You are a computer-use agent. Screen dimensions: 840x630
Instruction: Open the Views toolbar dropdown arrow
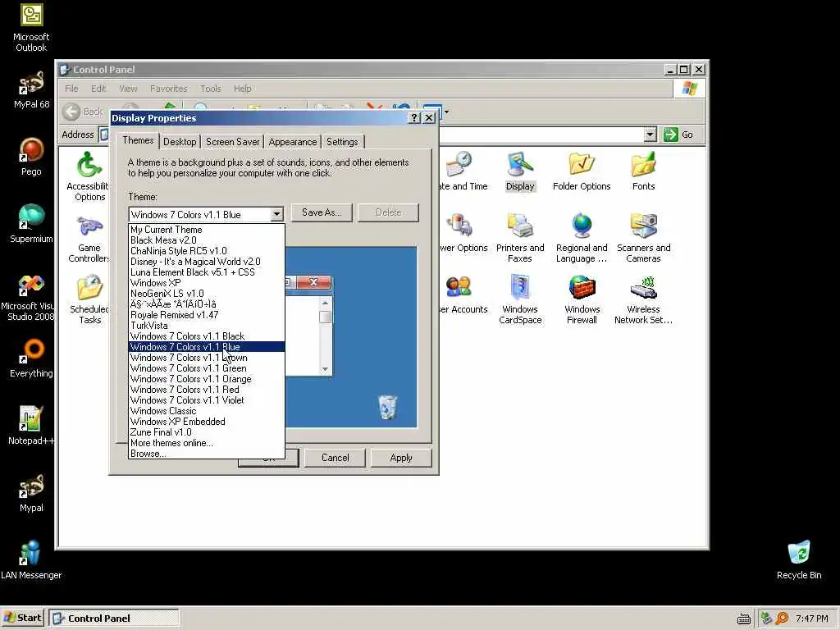point(446,112)
